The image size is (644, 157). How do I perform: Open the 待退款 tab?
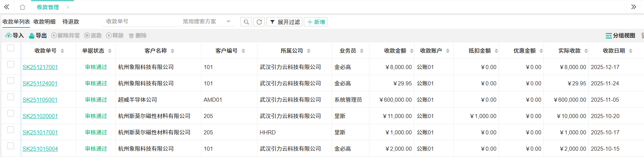(x=70, y=22)
